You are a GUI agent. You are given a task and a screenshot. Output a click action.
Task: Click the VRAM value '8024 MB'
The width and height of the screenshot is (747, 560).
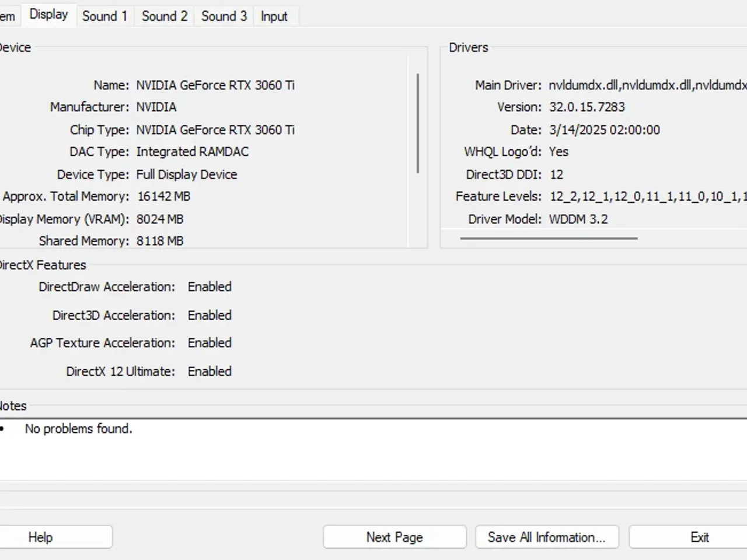coord(160,219)
